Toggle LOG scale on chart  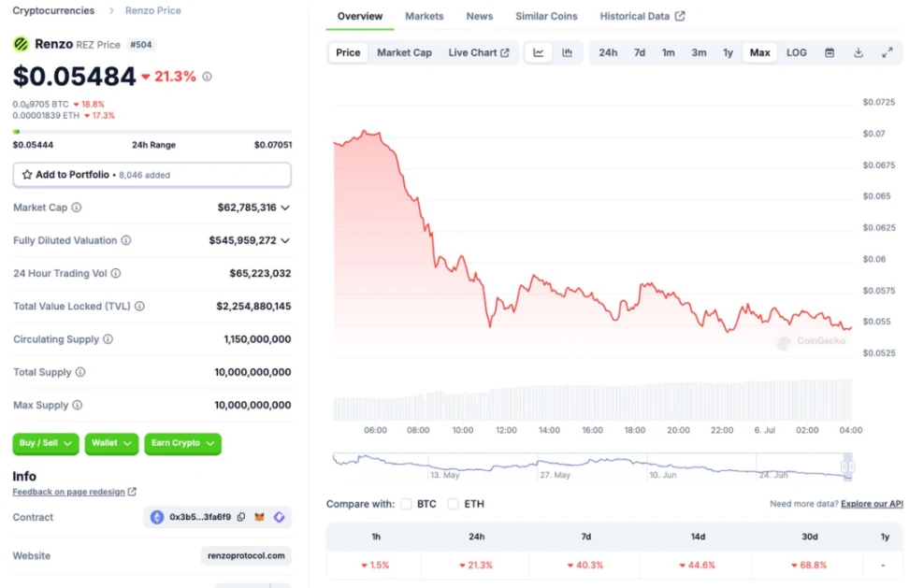[x=796, y=53]
